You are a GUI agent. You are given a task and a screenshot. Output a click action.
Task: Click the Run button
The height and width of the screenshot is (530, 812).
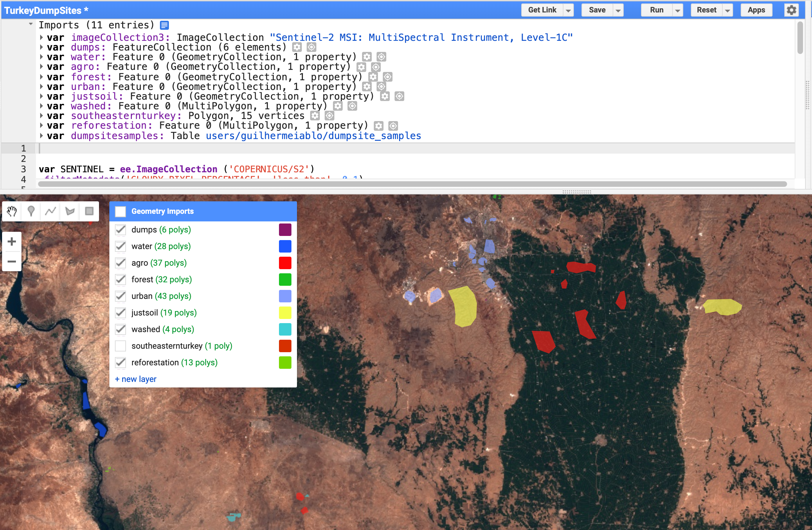[656, 10]
